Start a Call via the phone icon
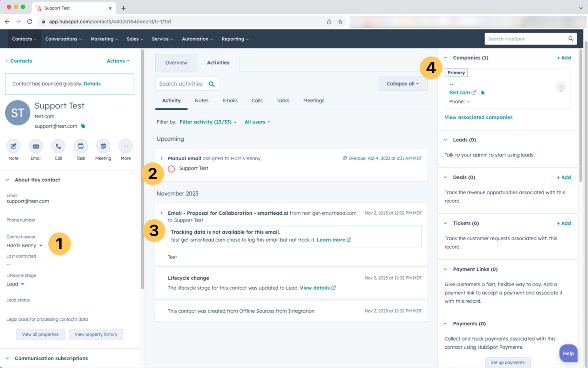588x368 pixels. pos(58,146)
